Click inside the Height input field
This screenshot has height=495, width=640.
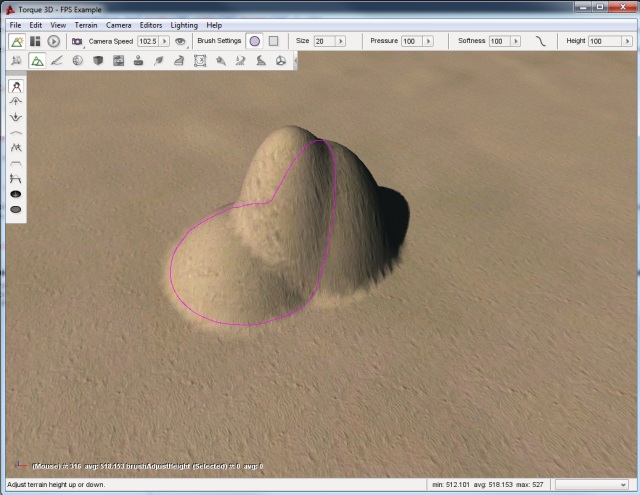point(602,42)
